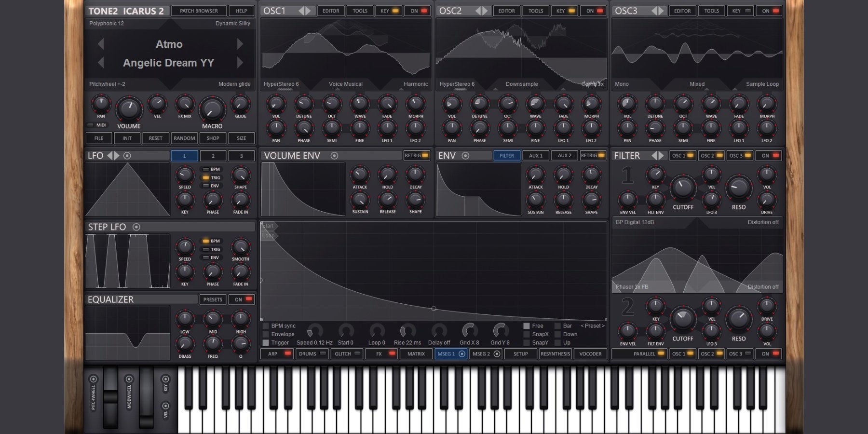Click the KEY assignment icon near keyboard
This screenshot has height=434, width=868.
(x=165, y=379)
